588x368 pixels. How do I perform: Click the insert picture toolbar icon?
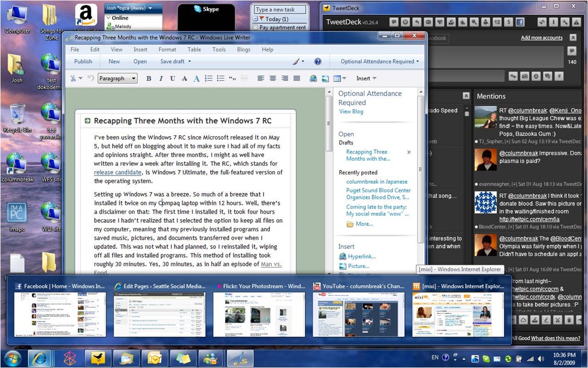point(325,78)
